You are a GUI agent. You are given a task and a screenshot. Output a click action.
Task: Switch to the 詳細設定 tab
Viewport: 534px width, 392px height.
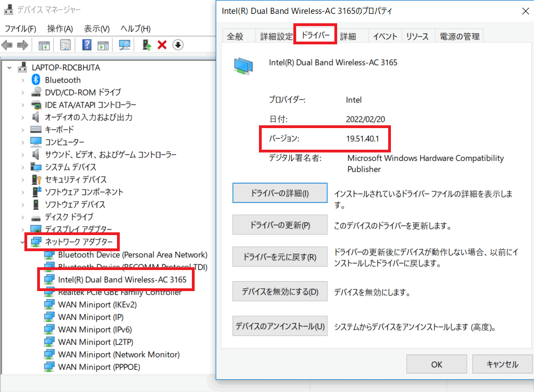point(276,37)
